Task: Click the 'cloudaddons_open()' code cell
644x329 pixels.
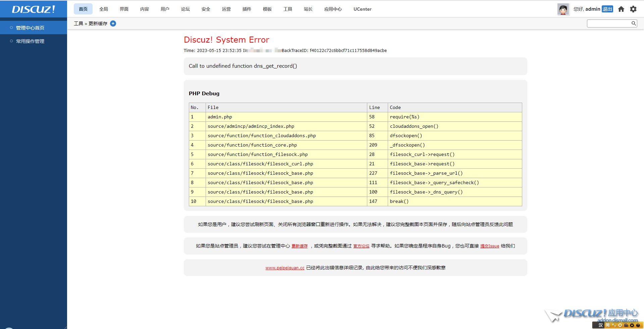Action: pyautogui.click(x=455, y=126)
